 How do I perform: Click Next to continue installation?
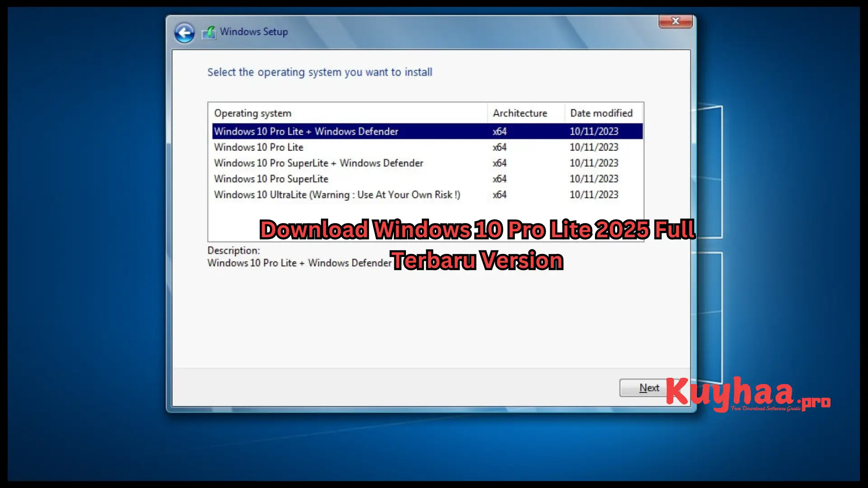(x=649, y=388)
